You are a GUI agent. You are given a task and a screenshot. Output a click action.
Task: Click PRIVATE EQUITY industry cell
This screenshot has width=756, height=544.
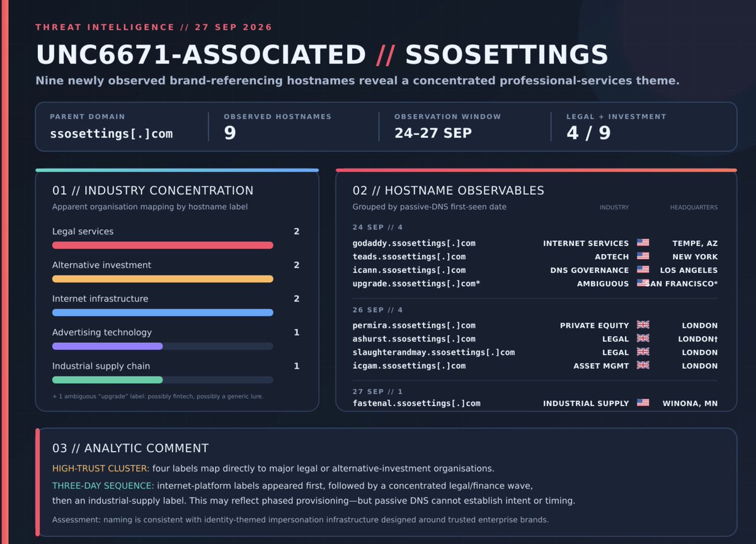tap(595, 325)
